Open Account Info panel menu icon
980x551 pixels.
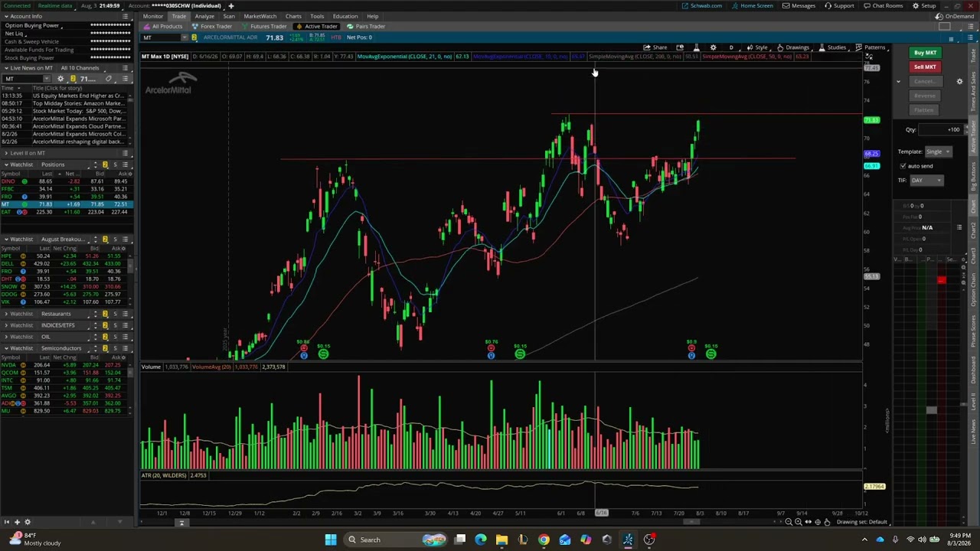pos(126,16)
